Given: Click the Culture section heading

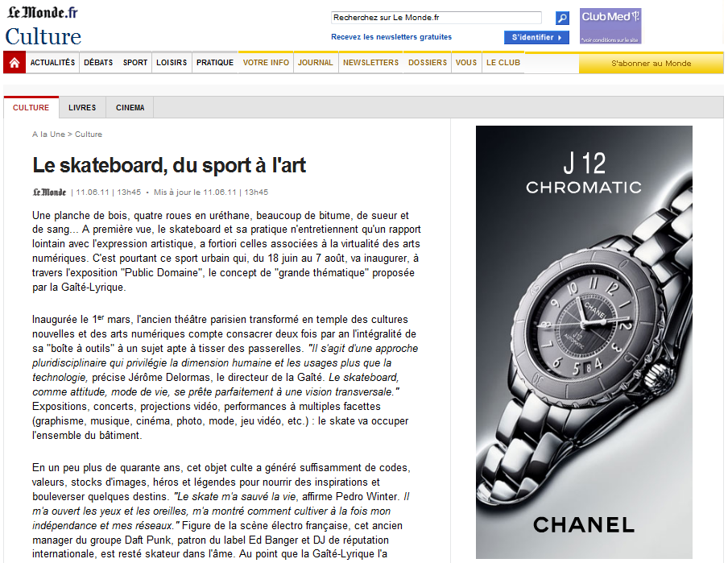Looking at the screenshot, I should click(43, 37).
